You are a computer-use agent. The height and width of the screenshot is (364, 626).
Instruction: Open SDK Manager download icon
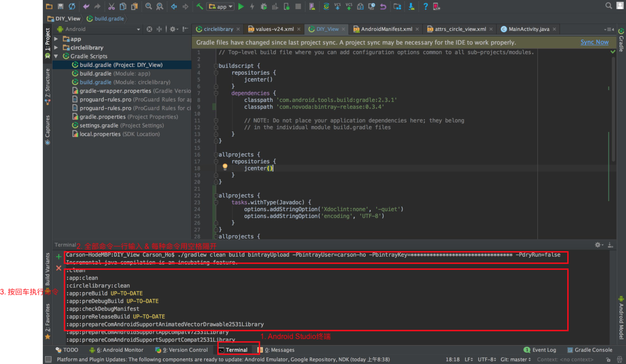click(411, 7)
